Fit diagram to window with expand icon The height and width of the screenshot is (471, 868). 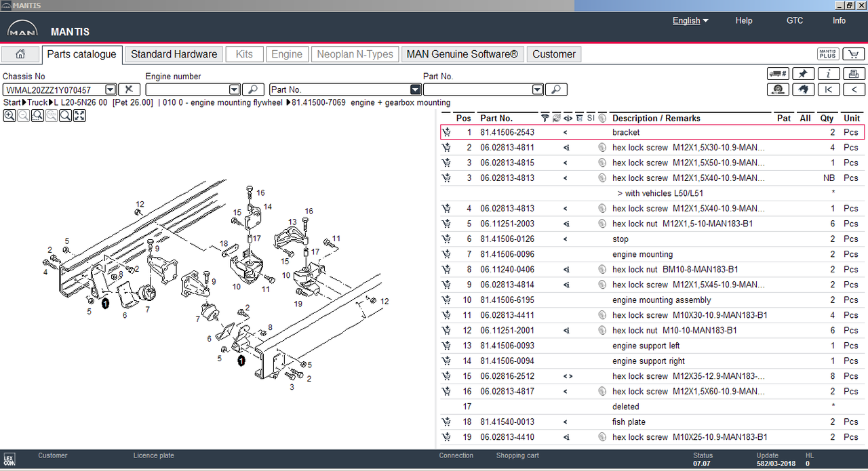click(79, 116)
